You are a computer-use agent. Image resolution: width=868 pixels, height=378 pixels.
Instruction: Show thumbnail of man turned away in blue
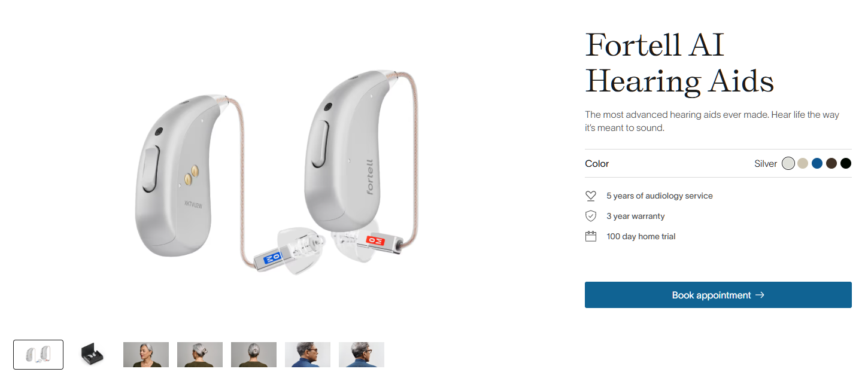coord(362,355)
